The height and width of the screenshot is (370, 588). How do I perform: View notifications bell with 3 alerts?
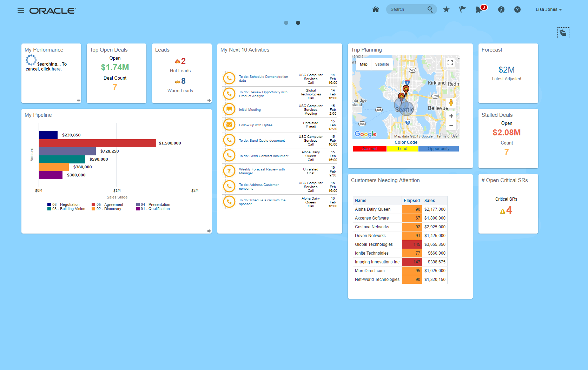pyautogui.click(x=479, y=9)
